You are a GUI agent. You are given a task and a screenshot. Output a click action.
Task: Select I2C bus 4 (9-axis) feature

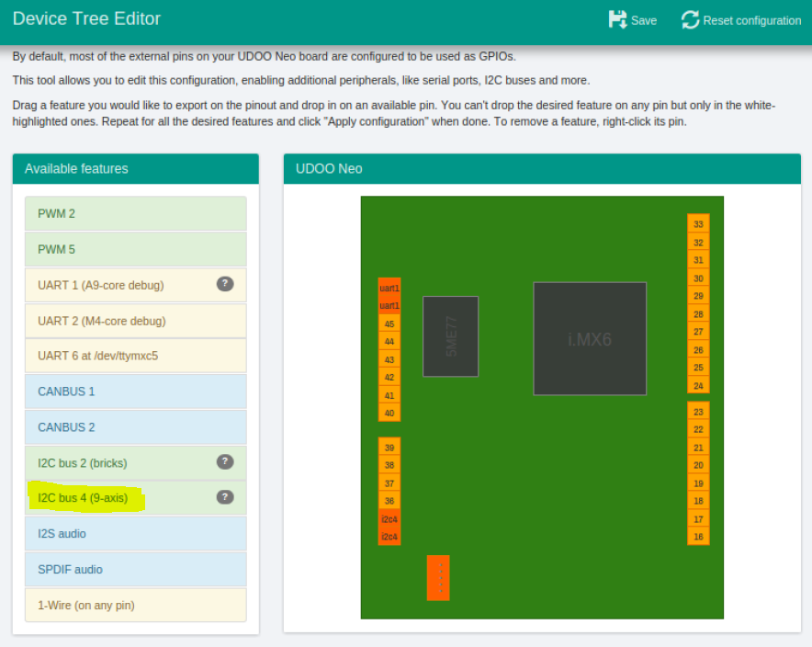pyautogui.click(x=136, y=498)
